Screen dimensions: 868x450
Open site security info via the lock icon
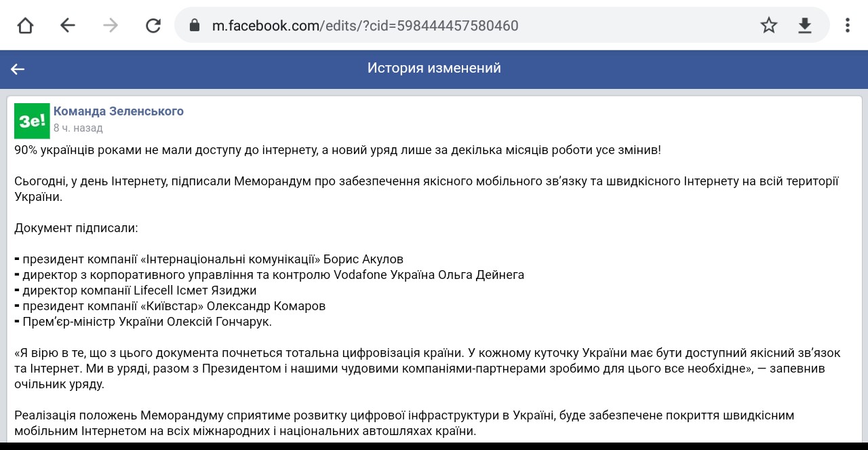[195, 26]
